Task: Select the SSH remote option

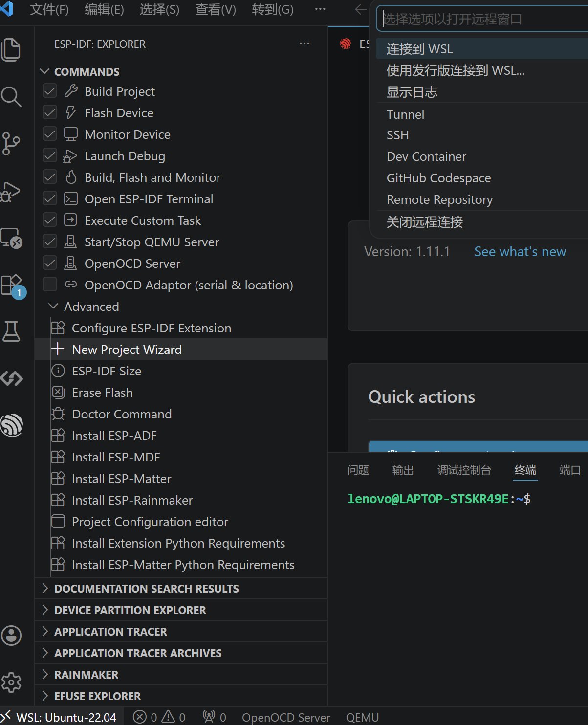Action: 482,135
